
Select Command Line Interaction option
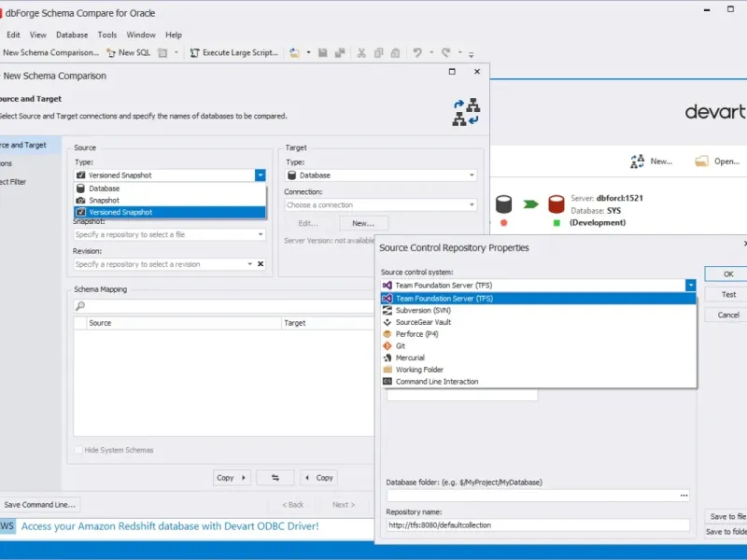click(539, 382)
